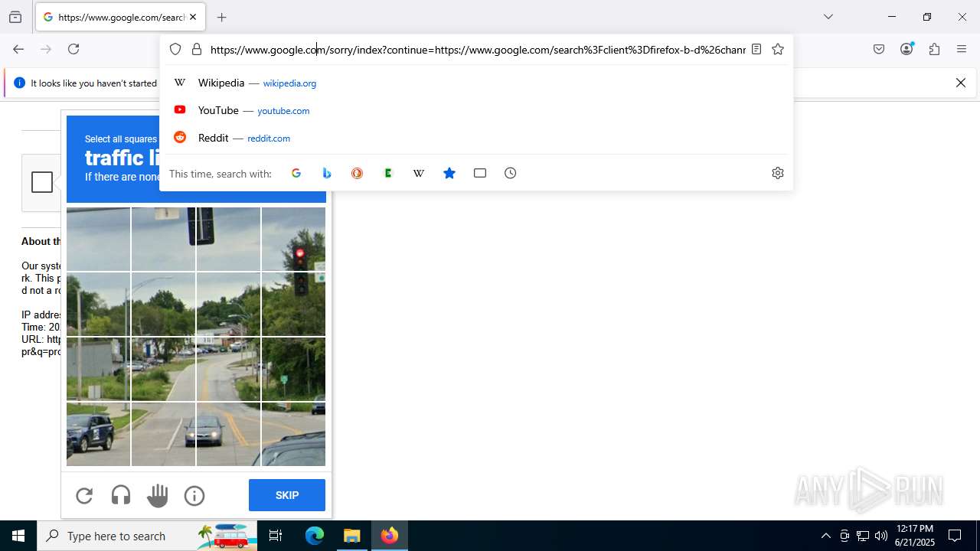
Task: Click the tracking protection shield icon
Action: [x=175, y=49]
